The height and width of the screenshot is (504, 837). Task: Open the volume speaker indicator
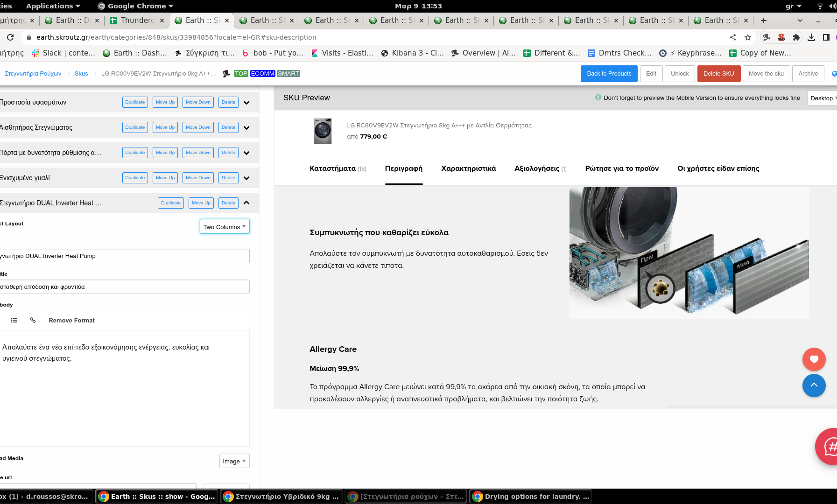coord(833,6)
